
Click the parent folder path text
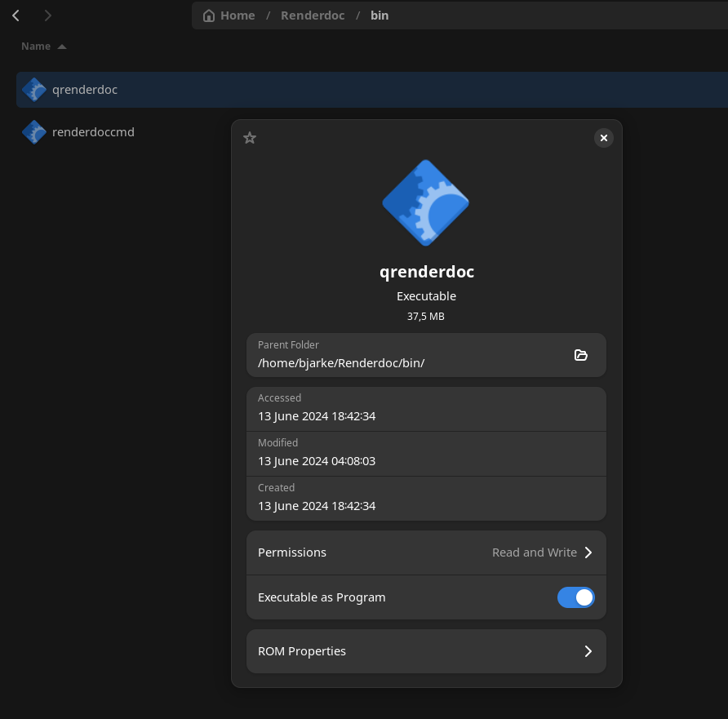(x=341, y=363)
